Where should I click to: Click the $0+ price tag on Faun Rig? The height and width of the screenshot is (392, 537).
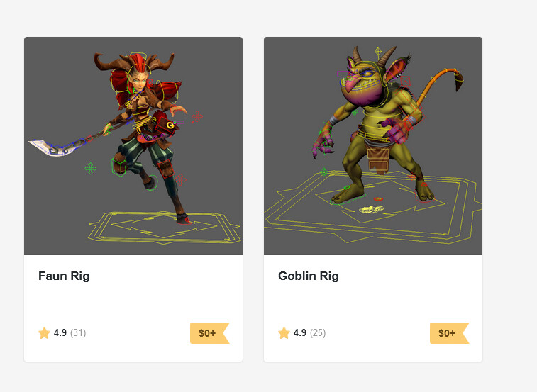click(x=209, y=333)
